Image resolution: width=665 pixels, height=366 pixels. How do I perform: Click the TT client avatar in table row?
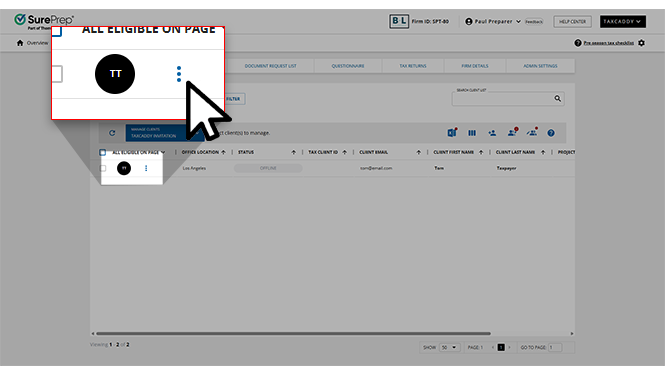pos(124,168)
